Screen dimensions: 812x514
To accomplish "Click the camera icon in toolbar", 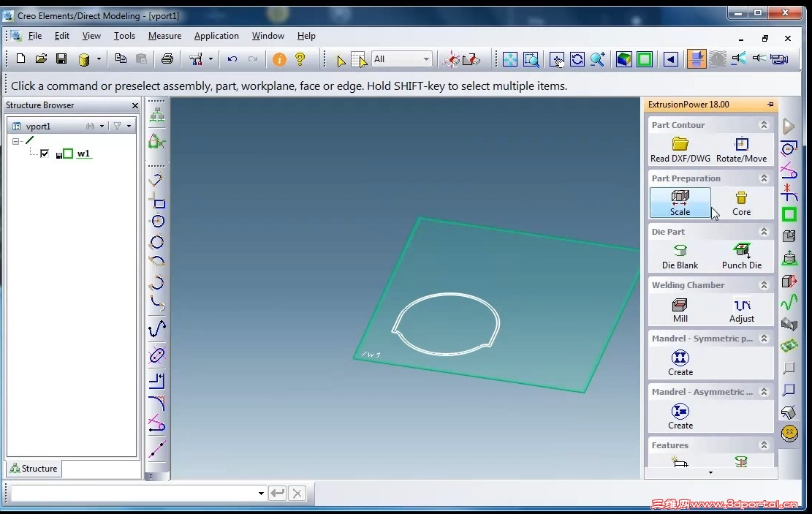I will tap(779, 59).
